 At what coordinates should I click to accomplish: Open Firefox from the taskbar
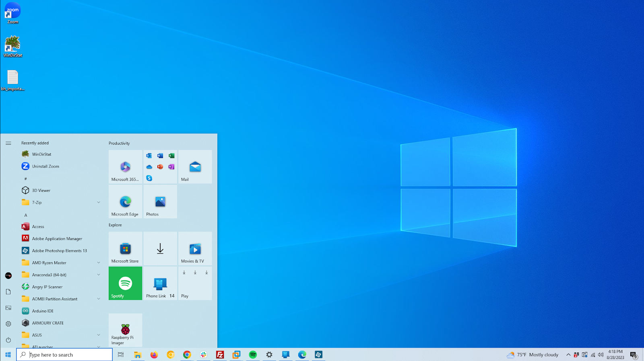click(x=154, y=355)
